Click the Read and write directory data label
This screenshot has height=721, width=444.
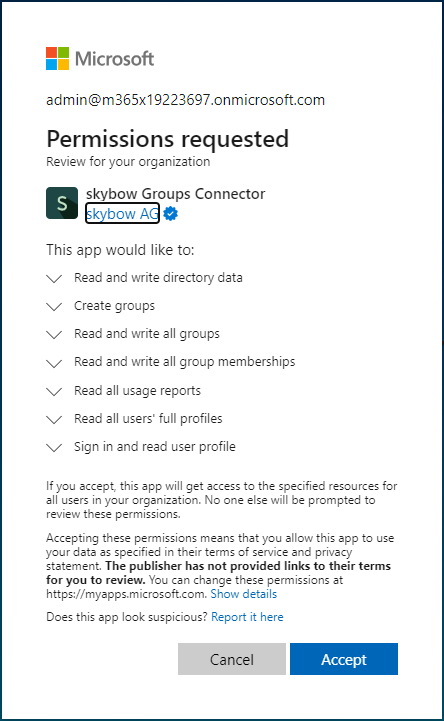(158, 278)
